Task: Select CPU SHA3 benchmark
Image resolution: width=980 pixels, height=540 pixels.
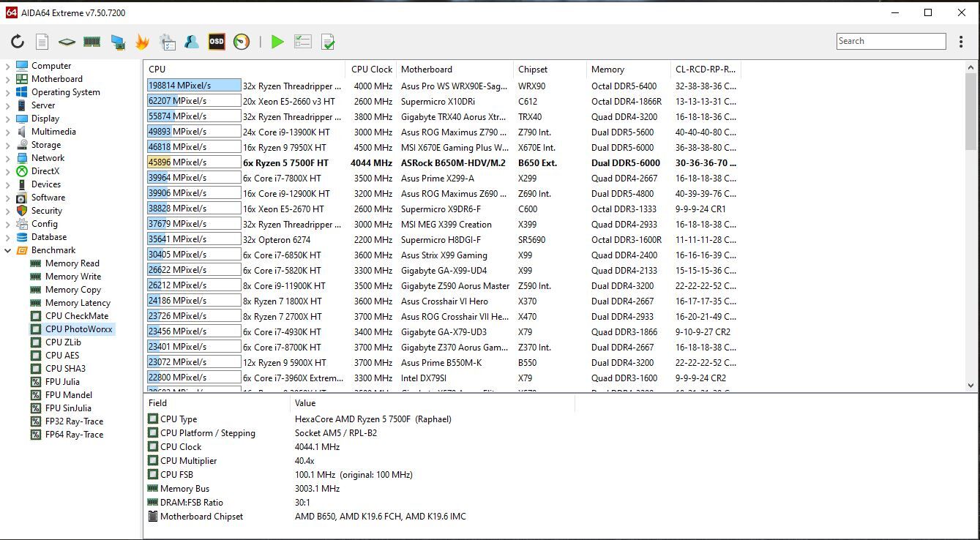Action: click(65, 369)
